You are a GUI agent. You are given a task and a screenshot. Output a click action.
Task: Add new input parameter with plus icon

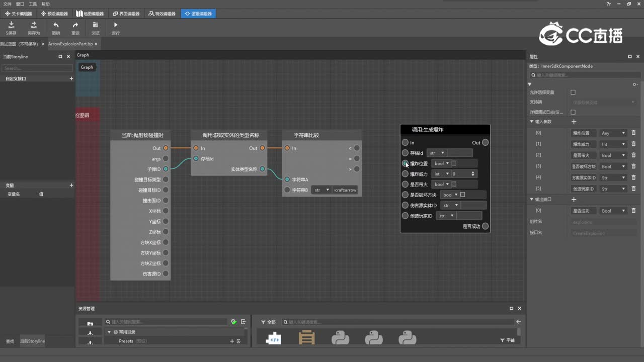[574, 122]
